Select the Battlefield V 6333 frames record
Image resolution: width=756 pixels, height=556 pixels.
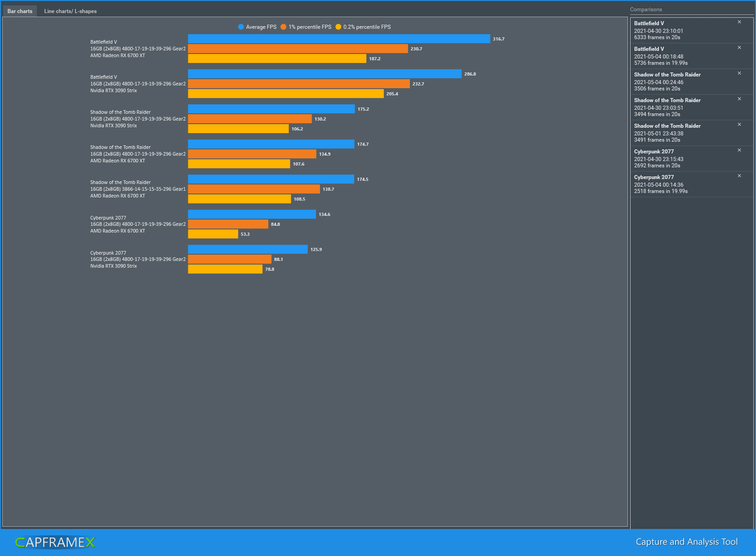(x=691, y=30)
